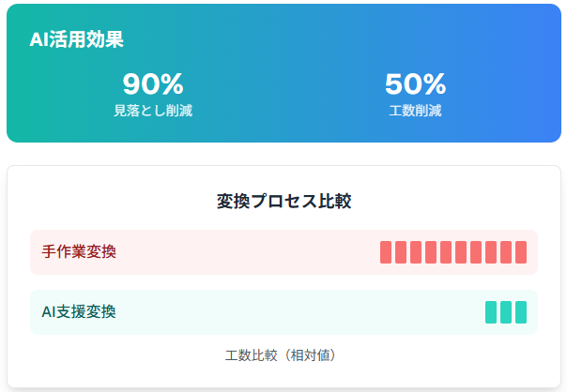Click the AI活用効果 heading
567x392 pixels.
(76, 39)
